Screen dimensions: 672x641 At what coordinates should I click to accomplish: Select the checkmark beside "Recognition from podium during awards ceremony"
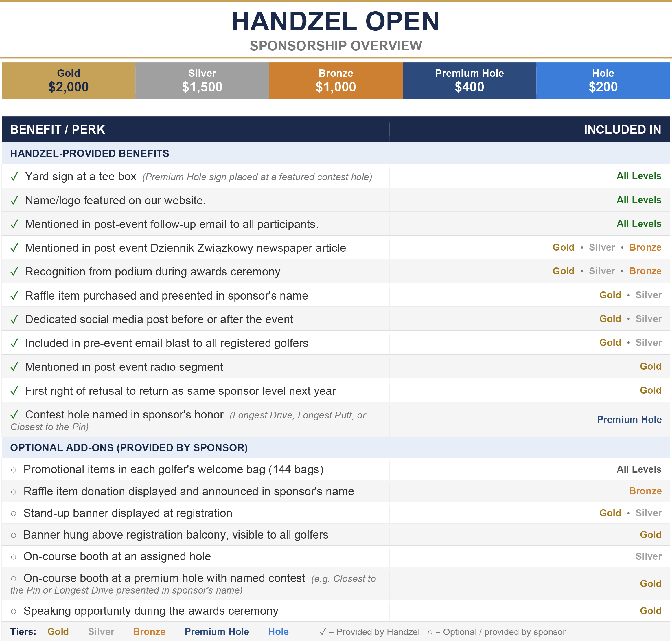tap(14, 272)
